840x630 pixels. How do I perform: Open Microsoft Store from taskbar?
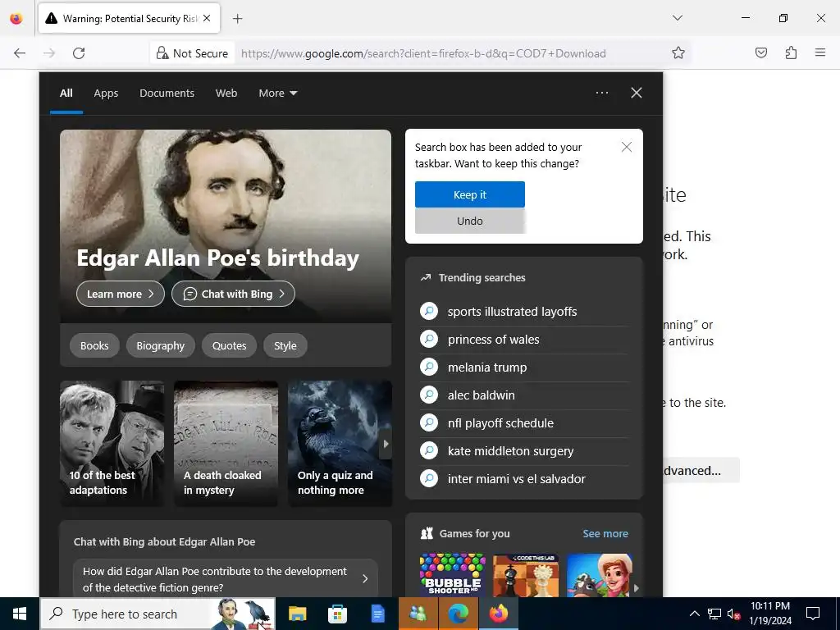pos(337,614)
